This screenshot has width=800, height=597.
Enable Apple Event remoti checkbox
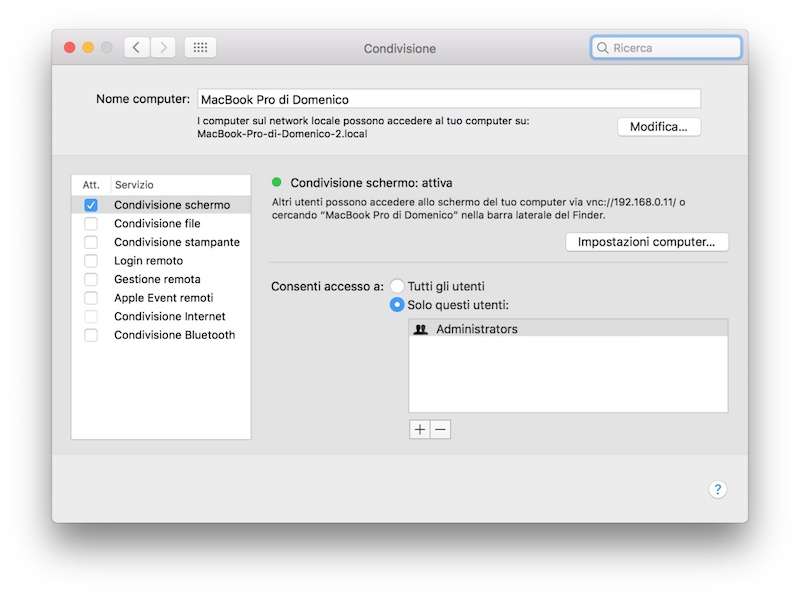point(91,298)
